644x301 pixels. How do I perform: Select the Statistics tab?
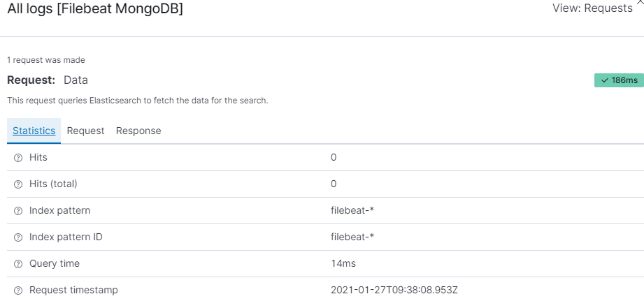34,131
